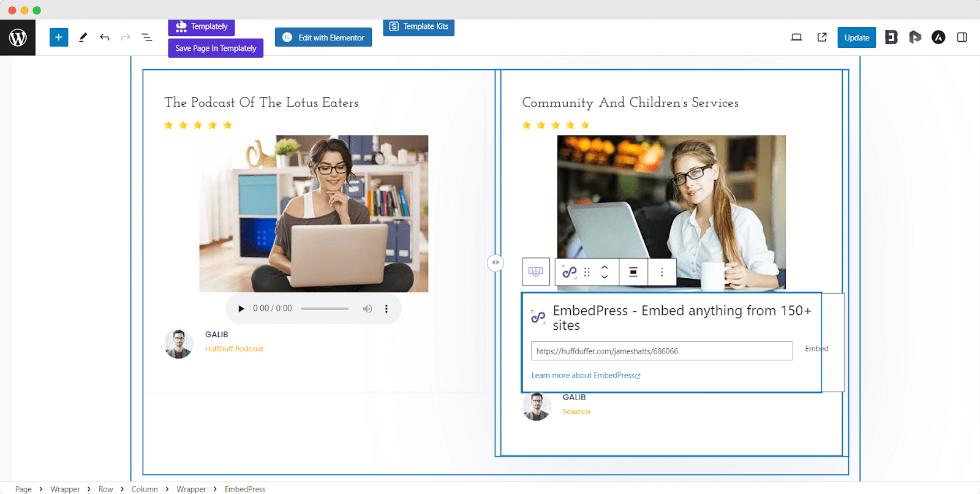This screenshot has height=494, width=980.
Task: Move the EmbedPress block down
Action: [605, 277]
